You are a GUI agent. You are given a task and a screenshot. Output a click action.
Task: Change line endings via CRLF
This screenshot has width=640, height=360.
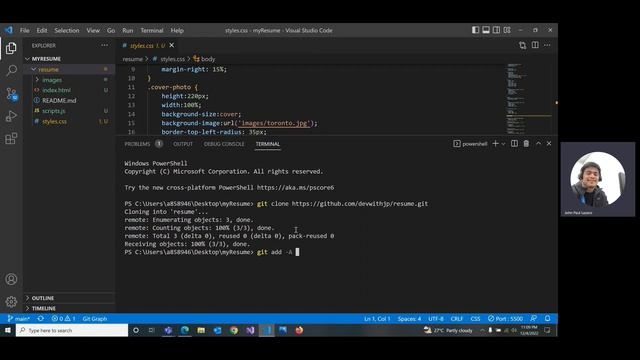pos(457,319)
